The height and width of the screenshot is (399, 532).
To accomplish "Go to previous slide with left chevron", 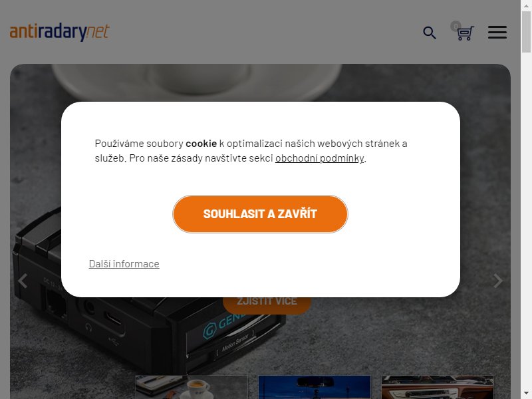I will click(23, 281).
